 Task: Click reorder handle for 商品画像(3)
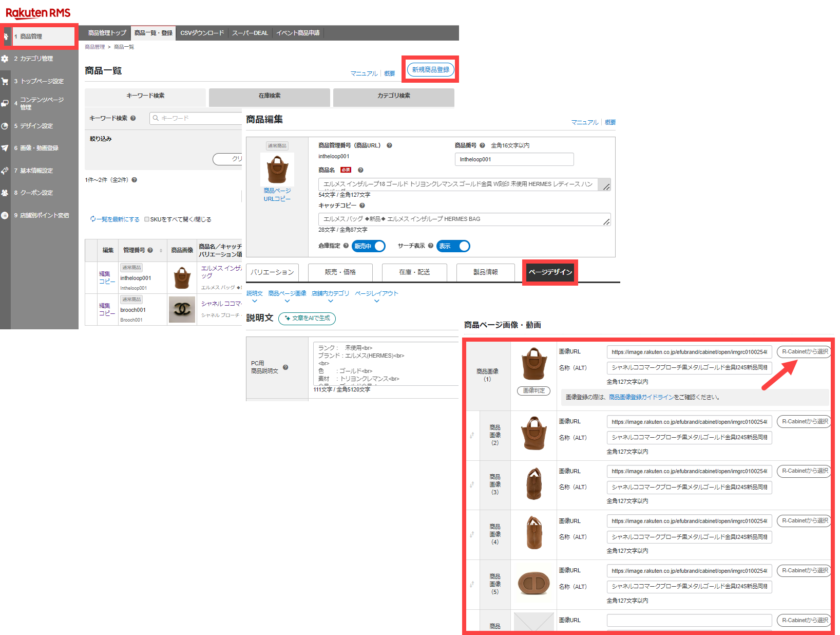[472, 485]
